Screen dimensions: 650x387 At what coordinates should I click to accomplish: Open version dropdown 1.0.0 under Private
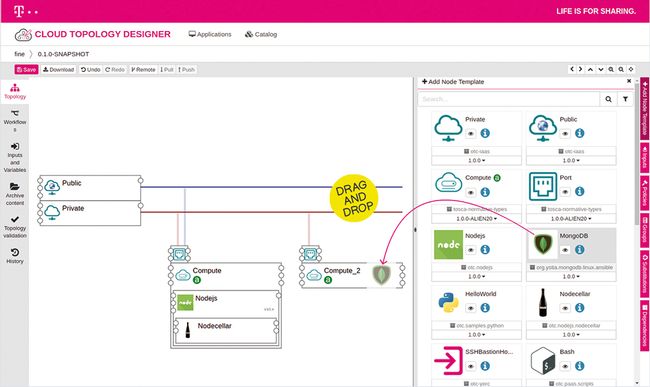tap(476, 160)
